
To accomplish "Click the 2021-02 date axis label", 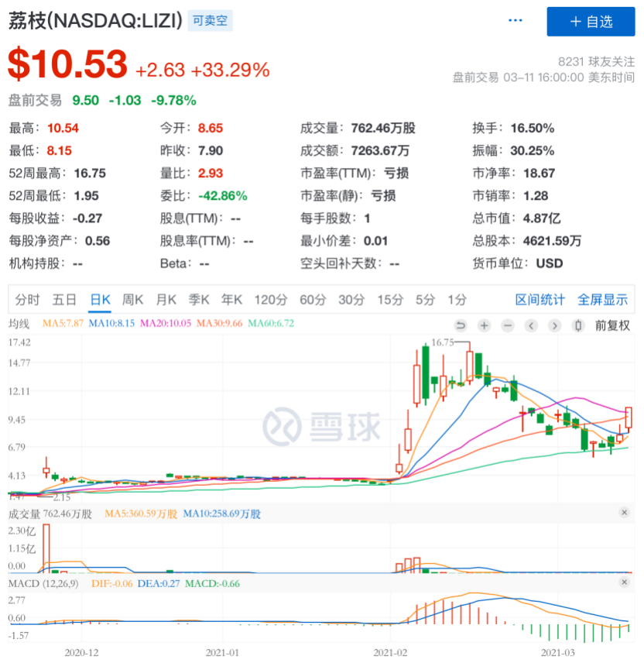I will click(390, 652).
